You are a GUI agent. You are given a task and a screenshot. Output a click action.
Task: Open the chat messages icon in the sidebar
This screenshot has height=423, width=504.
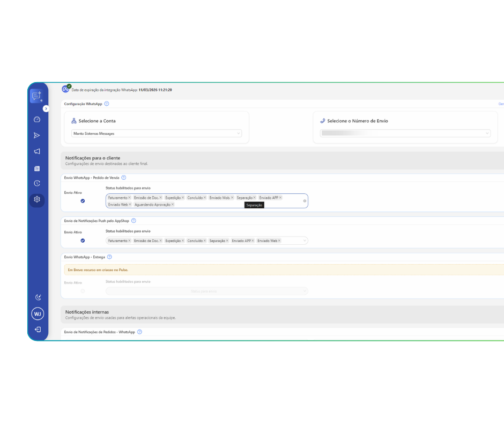click(36, 96)
